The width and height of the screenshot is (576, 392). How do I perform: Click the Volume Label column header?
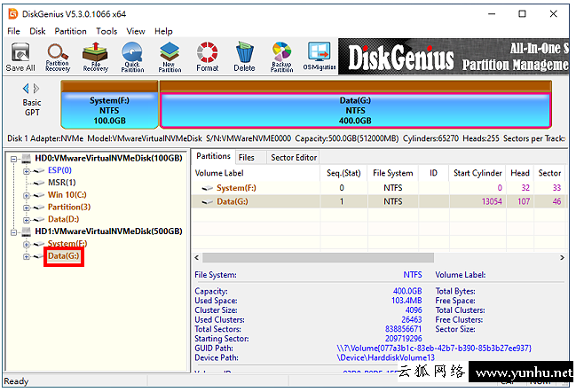point(256,173)
